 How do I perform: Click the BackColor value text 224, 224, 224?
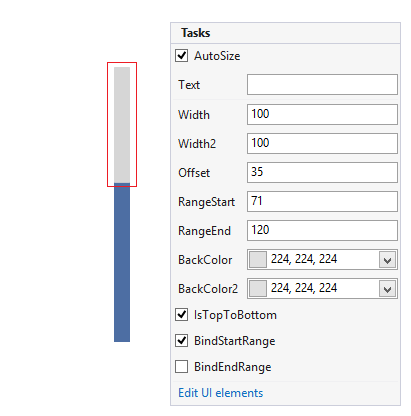tap(304, 259)
